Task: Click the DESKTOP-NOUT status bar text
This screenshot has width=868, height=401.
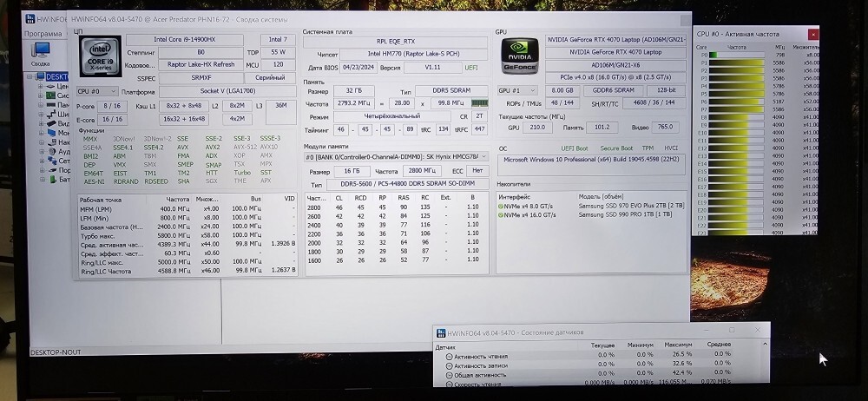Action: [56, 352]
